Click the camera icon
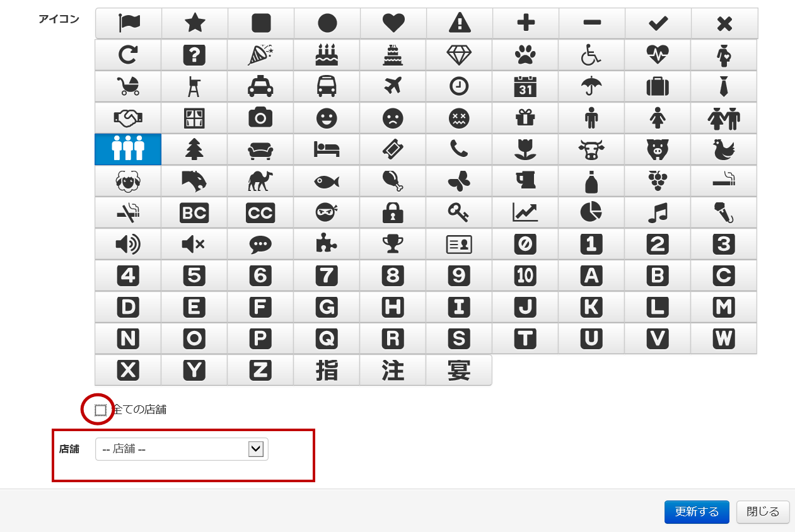 (x=260, y=118)
